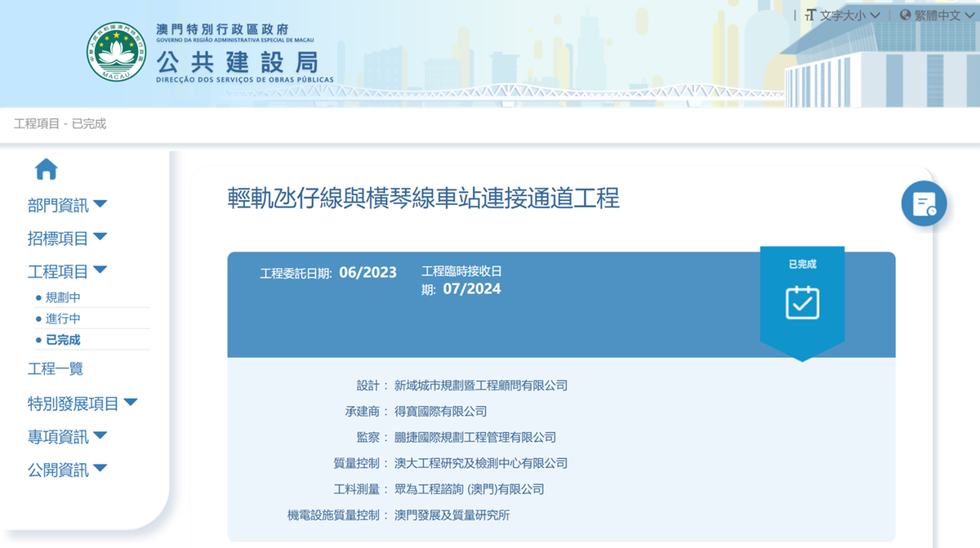Screen dimensions: 980x548
Task: Expand the 招標項目 menu
Action: (x=68, y=238)
